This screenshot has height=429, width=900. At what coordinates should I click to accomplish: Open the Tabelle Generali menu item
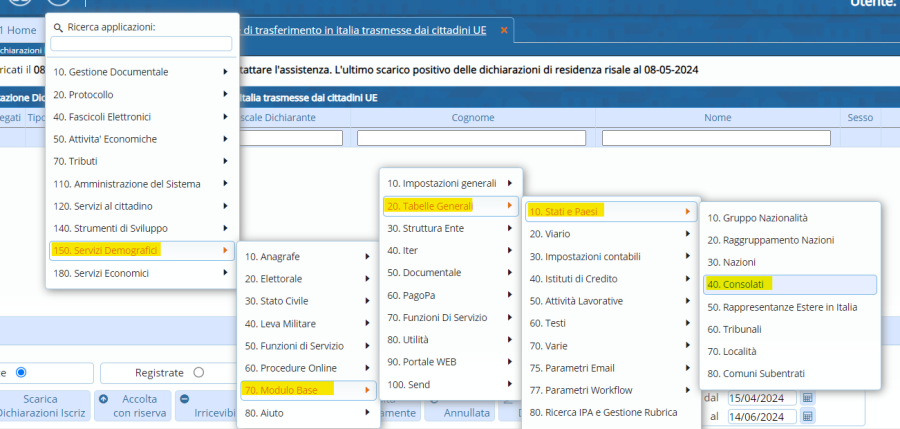click(448, 205)
